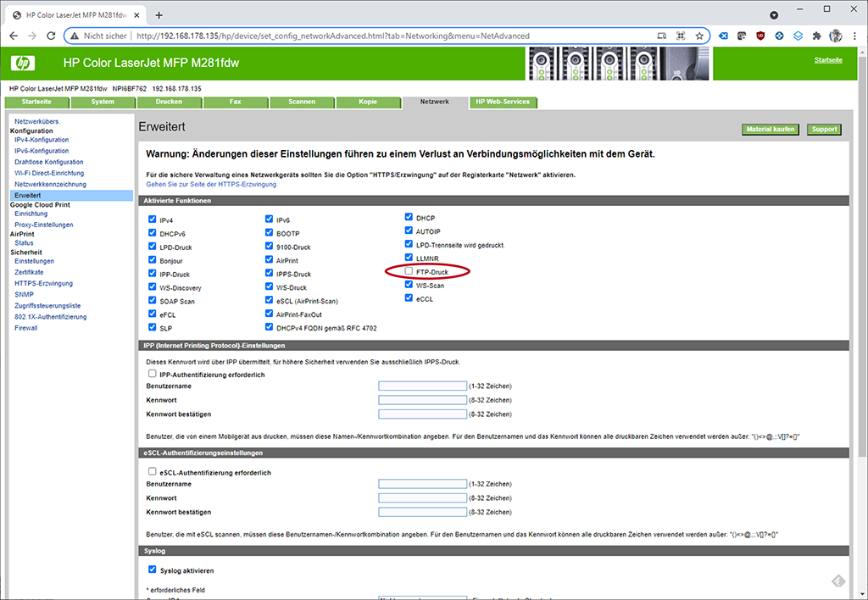Open the Chrome three-dot menu
The width and height of the screenshot is (868, 600).
(854, 36)
